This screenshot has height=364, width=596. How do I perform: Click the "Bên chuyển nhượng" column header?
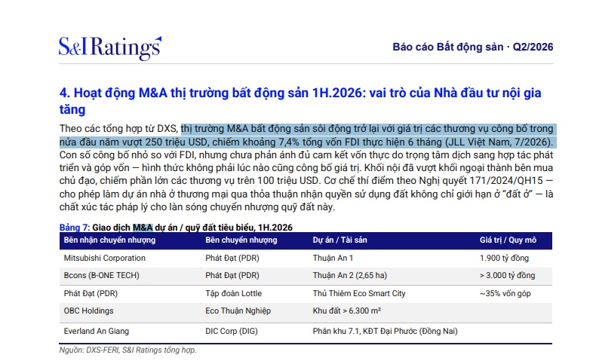241,240
